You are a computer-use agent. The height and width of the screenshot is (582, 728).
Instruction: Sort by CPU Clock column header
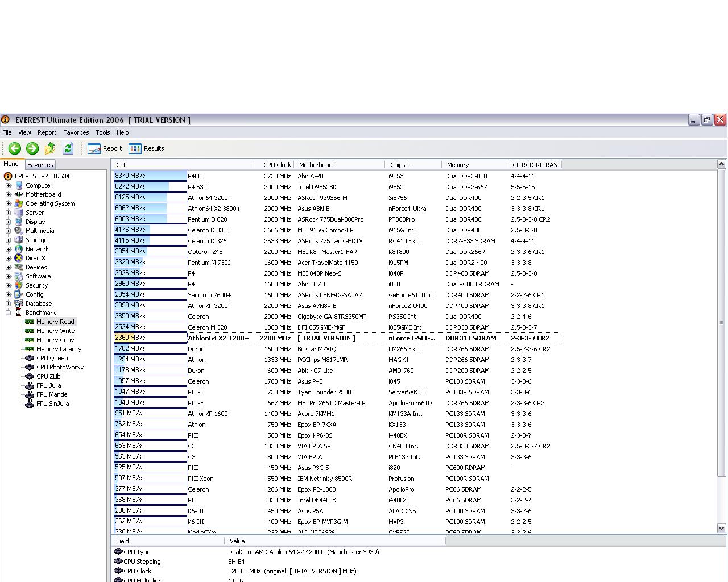tap(274, 165)
